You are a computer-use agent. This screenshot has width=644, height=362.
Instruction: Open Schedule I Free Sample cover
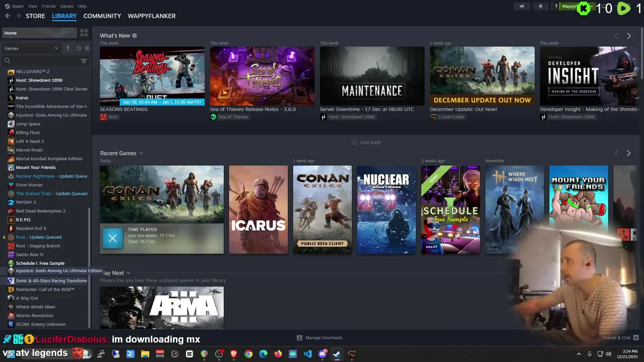[450, 210]
